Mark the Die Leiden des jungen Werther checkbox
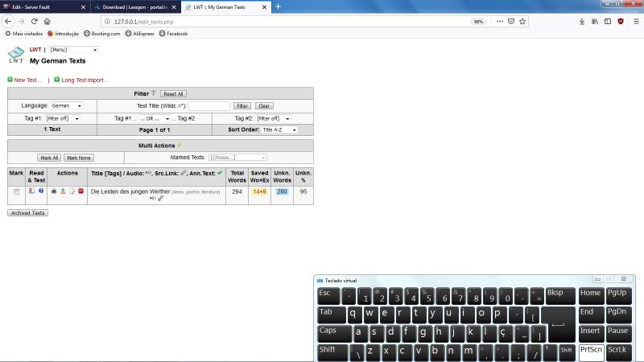The image size is (644, 362). [x=16, y=191]
